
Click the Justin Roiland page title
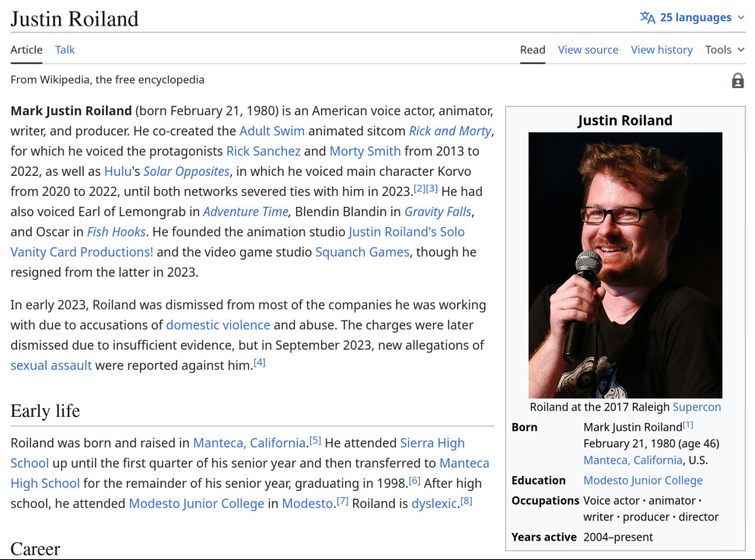tap(74, 19)
